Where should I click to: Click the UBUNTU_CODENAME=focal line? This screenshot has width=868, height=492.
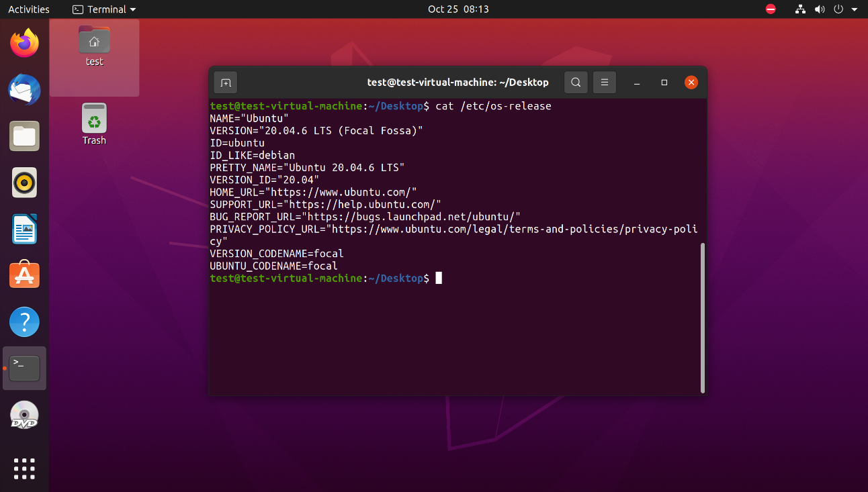(x=274, y=266)
